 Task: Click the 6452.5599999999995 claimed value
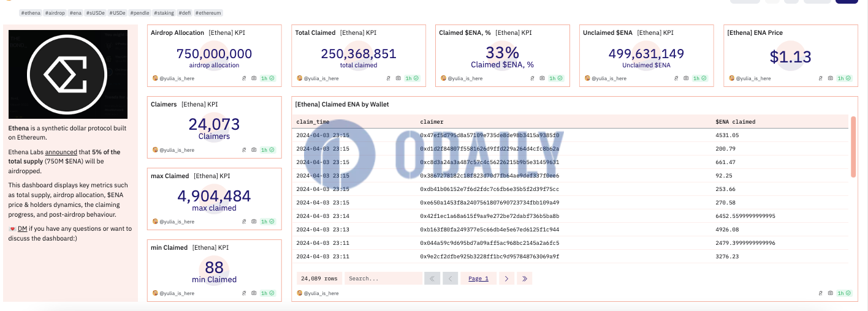point(745,216)
